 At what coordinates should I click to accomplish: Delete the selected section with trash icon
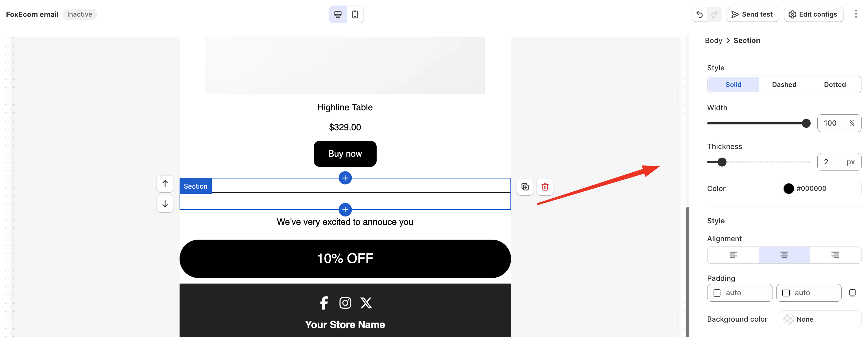pos(544,186)
